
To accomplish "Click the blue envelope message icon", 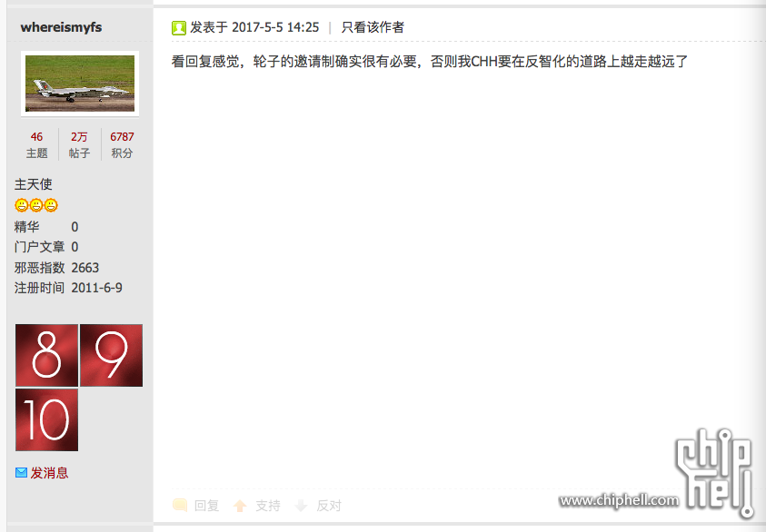I will tap(21, 472).
